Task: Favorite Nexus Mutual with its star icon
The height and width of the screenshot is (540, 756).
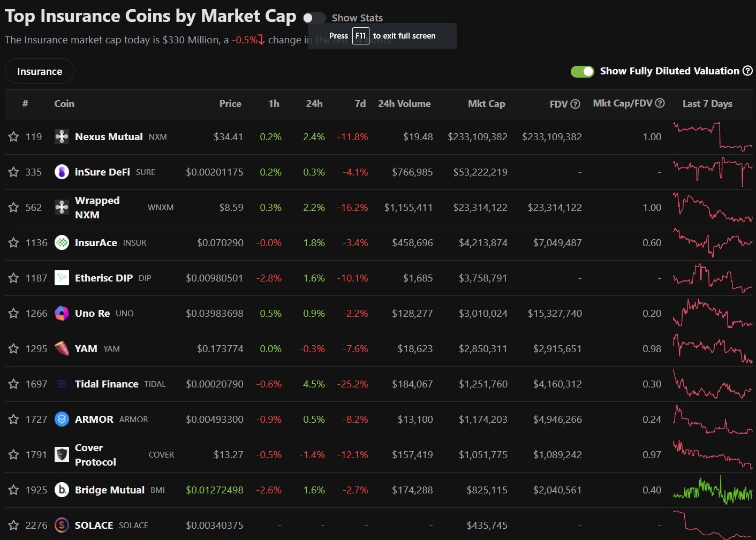Action: (x=14, y=137)
